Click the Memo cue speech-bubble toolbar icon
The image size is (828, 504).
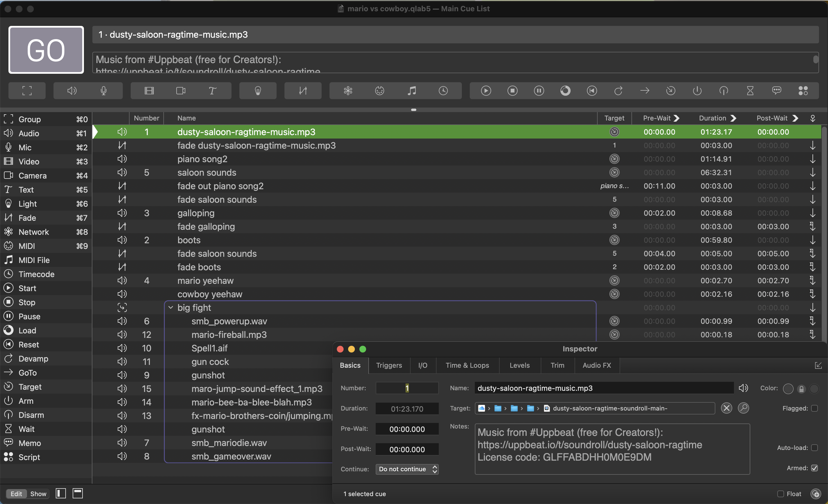point(776,91)
